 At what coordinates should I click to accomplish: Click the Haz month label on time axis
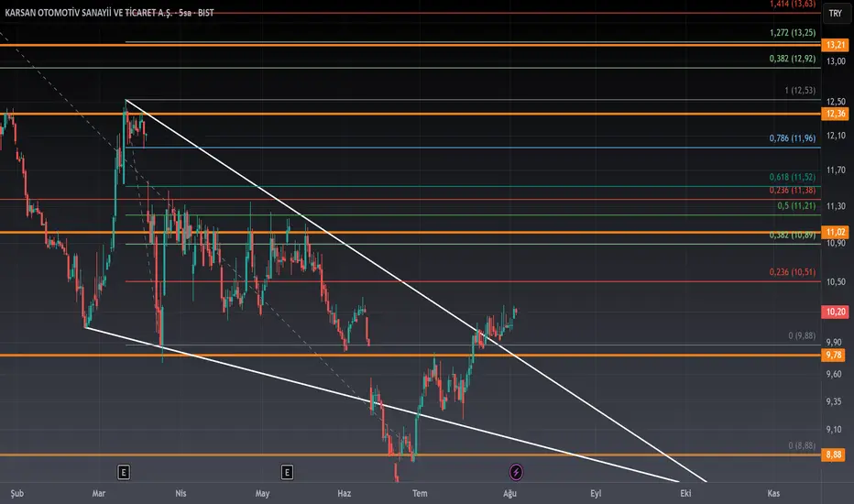(x=345, y=494)
